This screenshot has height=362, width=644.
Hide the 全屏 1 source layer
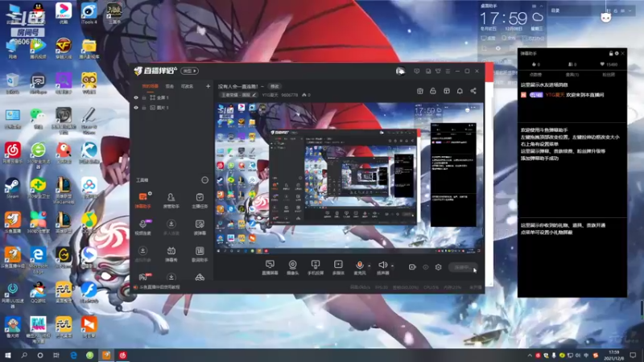pos(136,97)
